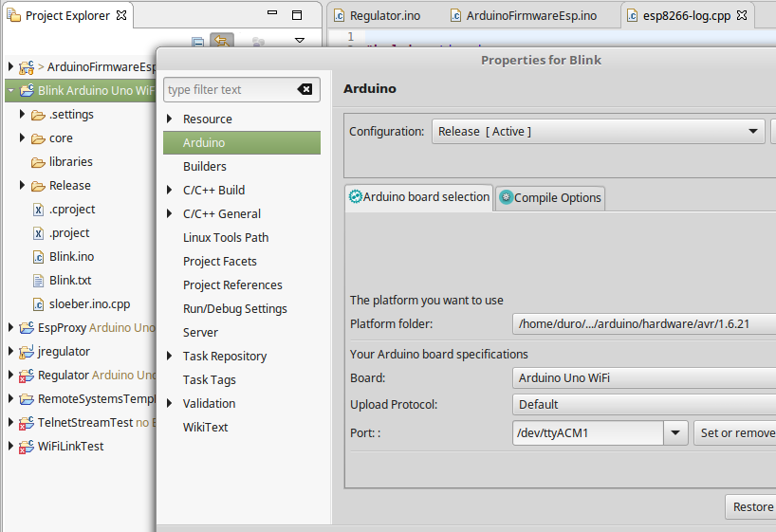Switch to the Compile Options tab

pyautogui.click(x=551, y=197)
